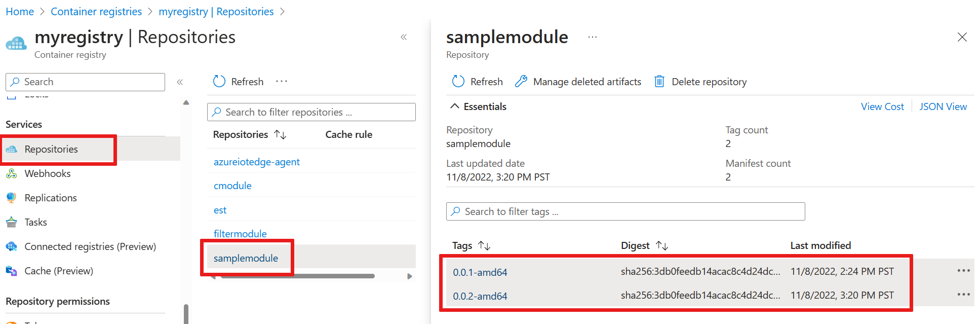Open more options for tag 0.0.2-amd64

click(963, 295)
